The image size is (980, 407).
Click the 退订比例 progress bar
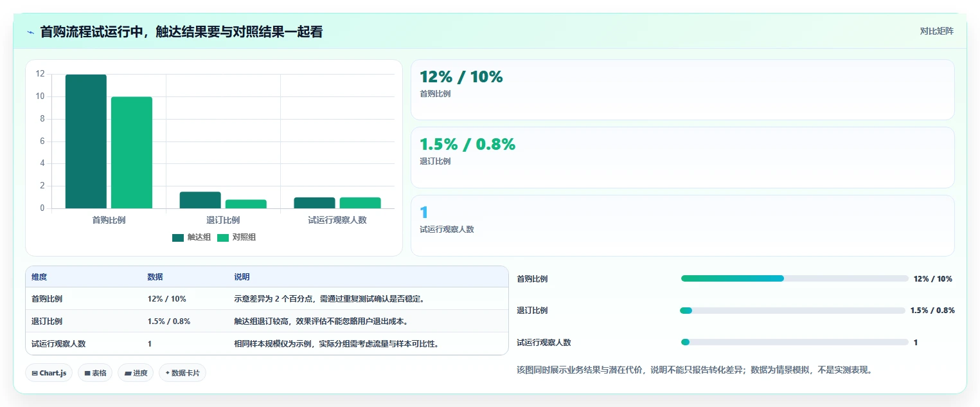(792, 311)
